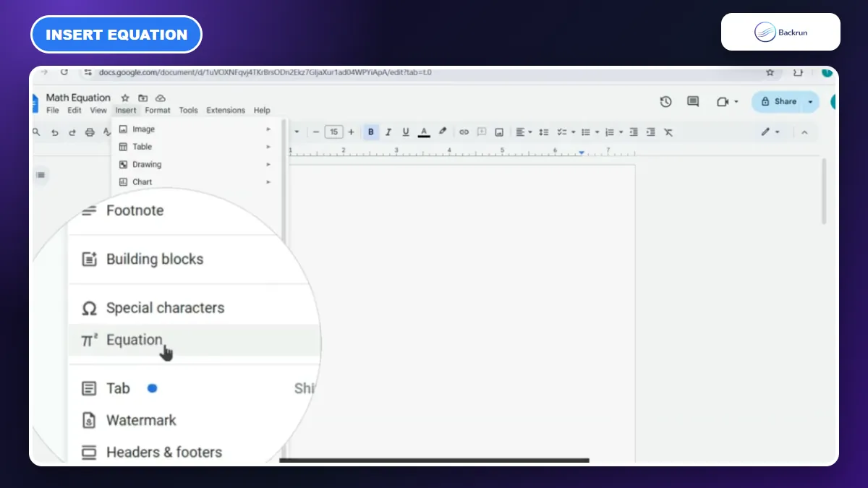Screen dimensions: 868x488
Task: Decrease the font size
Action: pos(316,132)
